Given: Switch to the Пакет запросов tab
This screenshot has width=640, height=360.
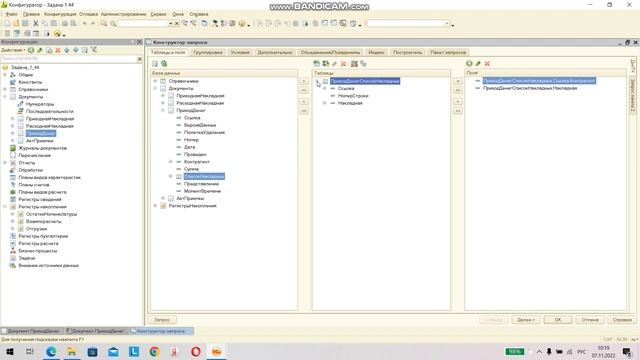Looking at the screenshot, I should tap(448, 52).
